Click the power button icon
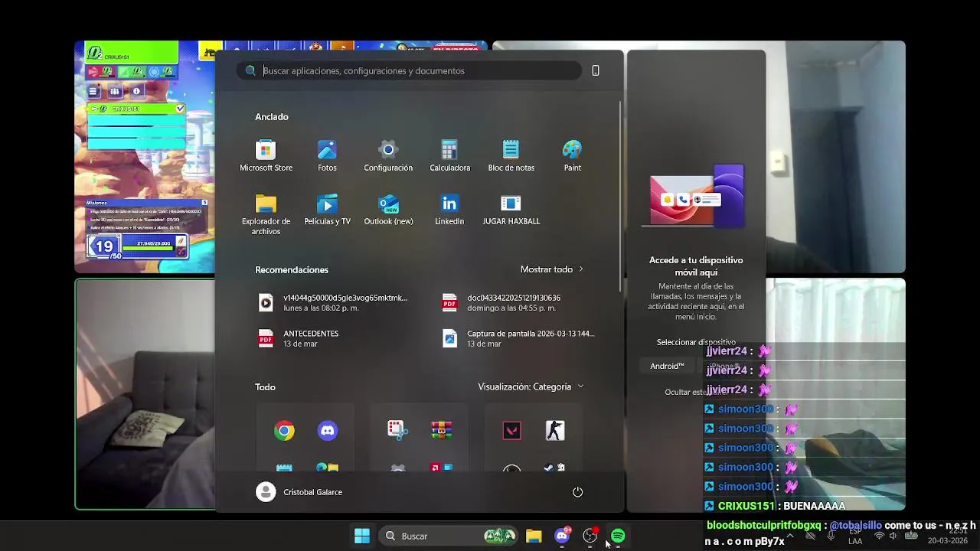The image size is (980, 551). tap(577, 492)
